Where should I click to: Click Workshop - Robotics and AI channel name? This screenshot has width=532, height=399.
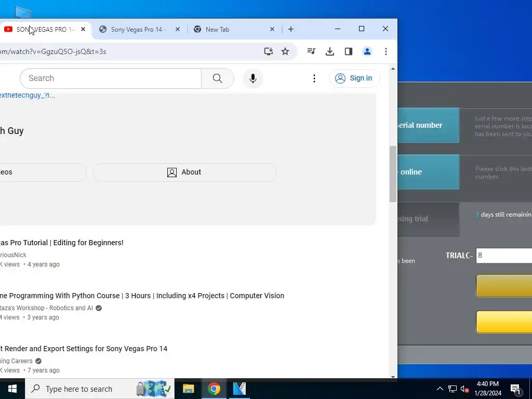coord(46,308)
